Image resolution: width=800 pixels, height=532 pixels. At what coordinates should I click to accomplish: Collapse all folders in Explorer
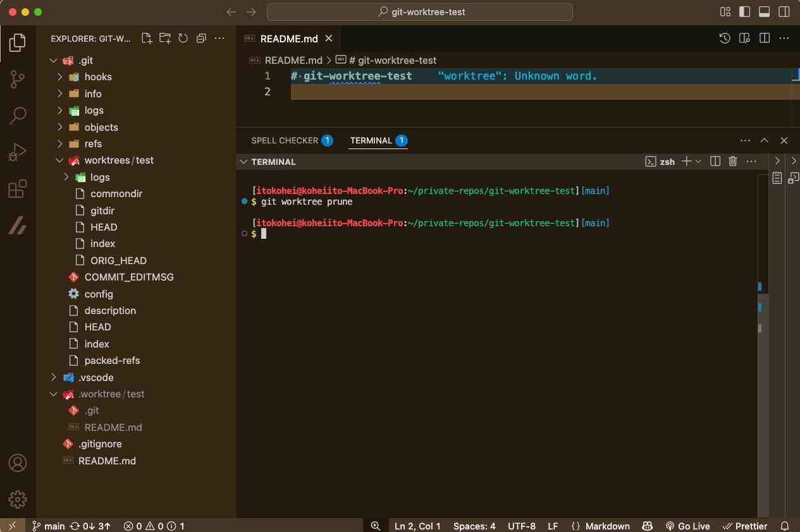click(x=201, y=39)
